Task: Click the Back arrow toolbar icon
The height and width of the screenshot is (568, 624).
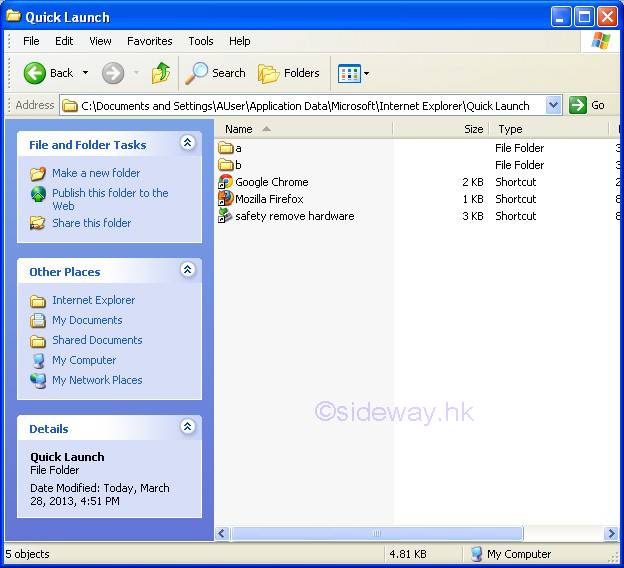Action: 35,73
